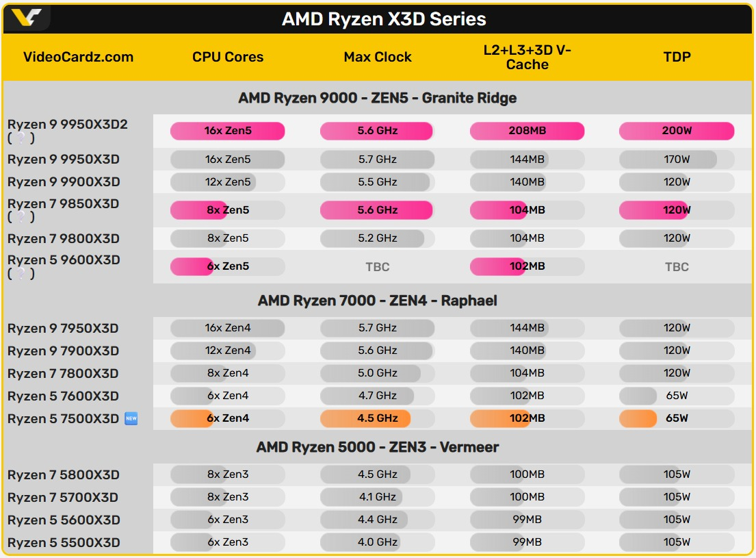Viewport: 756px width, 558px height.
Task: Select the CPU Cores column header
Action: coord(228,58)
